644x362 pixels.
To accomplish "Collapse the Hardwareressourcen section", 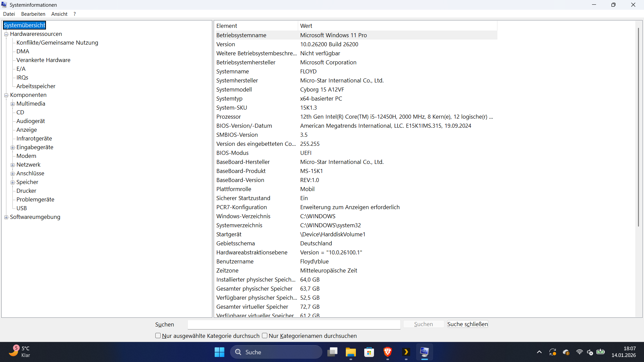I will point(6,34).
